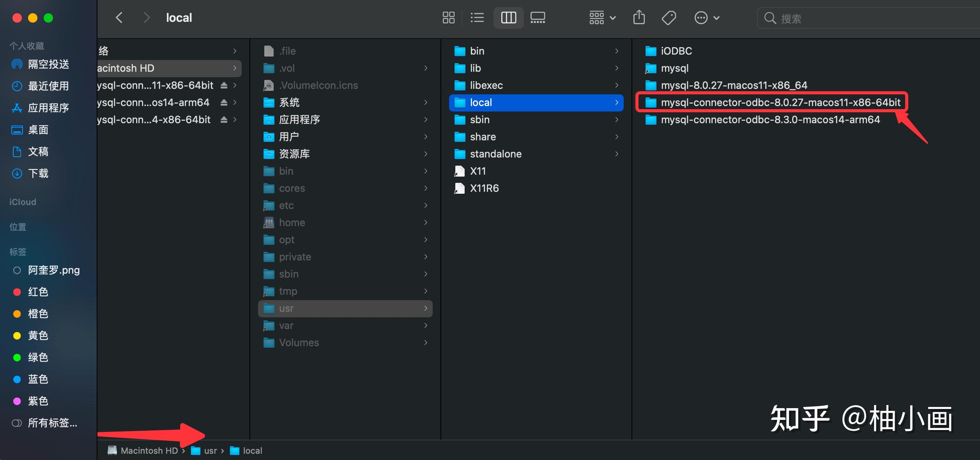Viewport: 980px width, 460px height.
Task: Click the Tags icon in the toolbar
Action: point(669,18)
